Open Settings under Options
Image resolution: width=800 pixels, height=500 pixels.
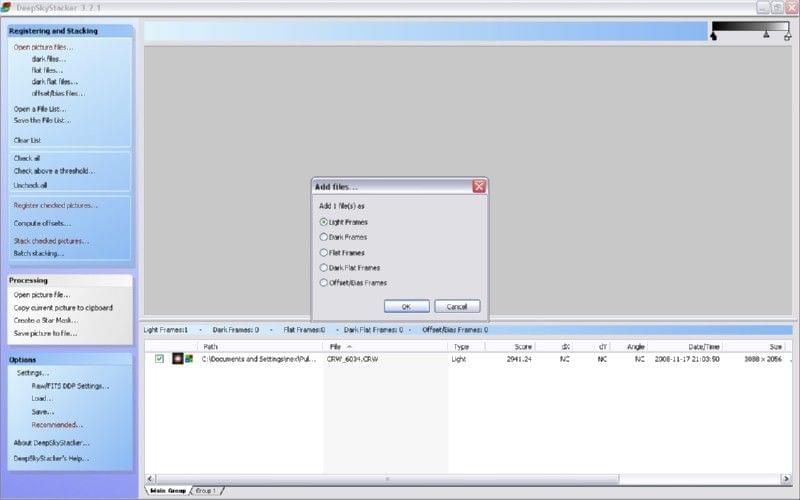click(33, 373)
